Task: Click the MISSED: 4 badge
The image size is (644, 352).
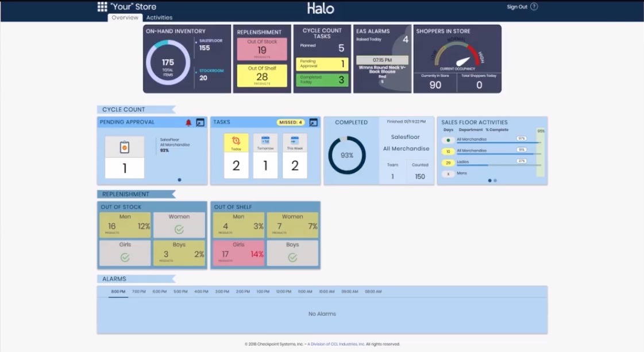Action: point(291,122)
